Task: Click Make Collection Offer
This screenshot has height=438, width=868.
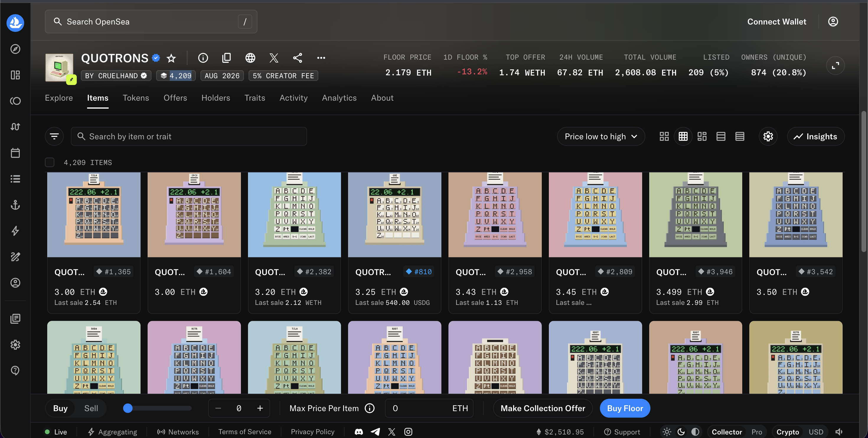Action: click(543, 408)
